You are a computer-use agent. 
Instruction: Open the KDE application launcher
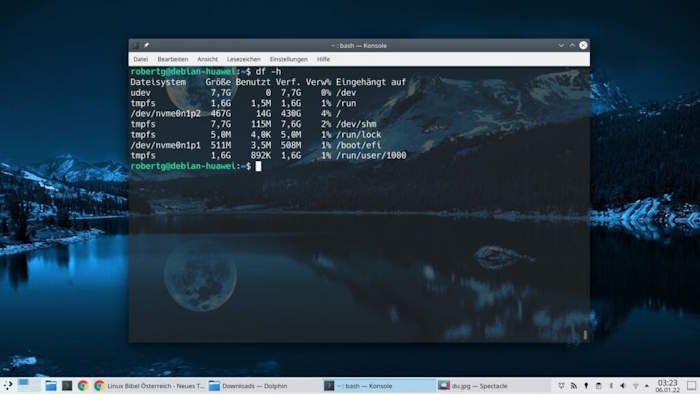tap(8, 386)
